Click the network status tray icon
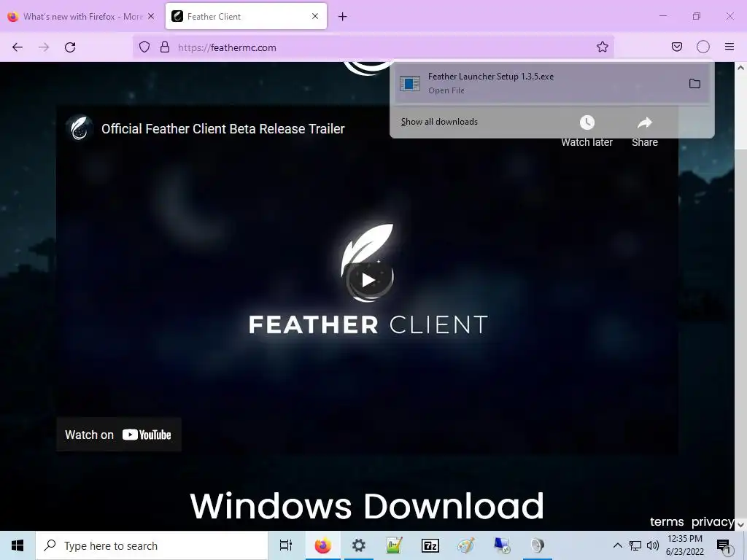 point(635,545)
